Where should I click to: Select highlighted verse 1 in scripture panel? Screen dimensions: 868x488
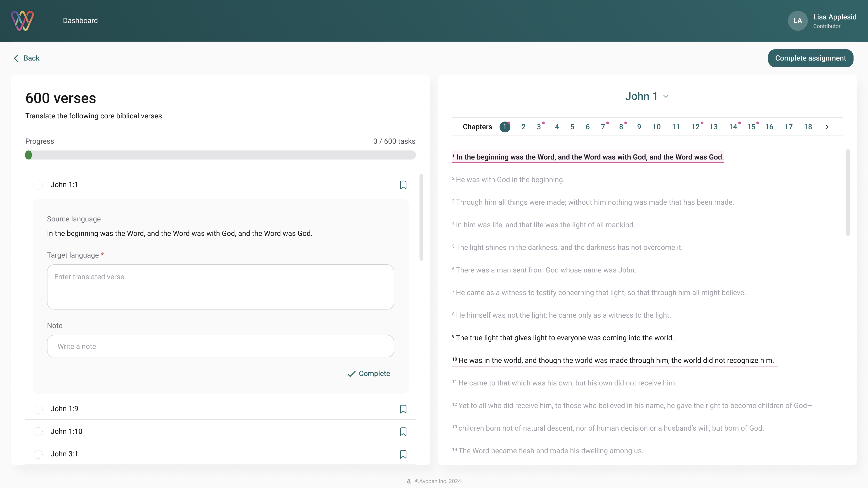588,157
